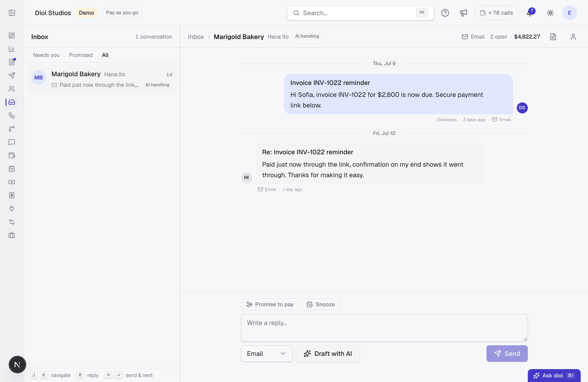
Task: Open the plug integrations icon in sidebar
Action: tap(12, 209)
